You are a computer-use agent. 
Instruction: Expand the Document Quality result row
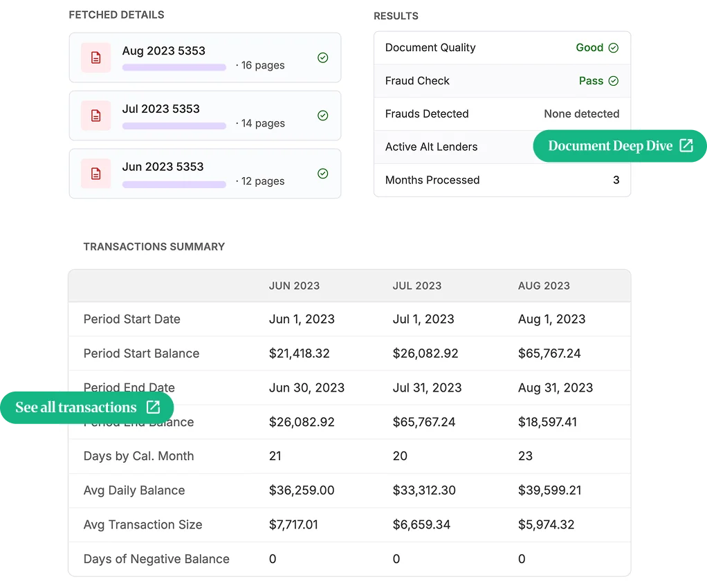click(430, 48)
